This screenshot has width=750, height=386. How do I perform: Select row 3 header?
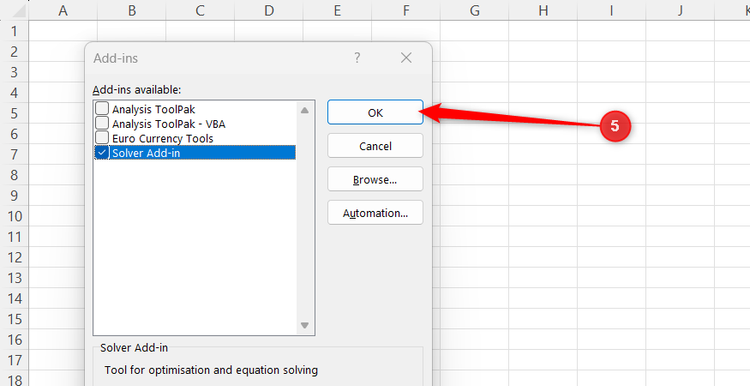click(x=14, y=72)
